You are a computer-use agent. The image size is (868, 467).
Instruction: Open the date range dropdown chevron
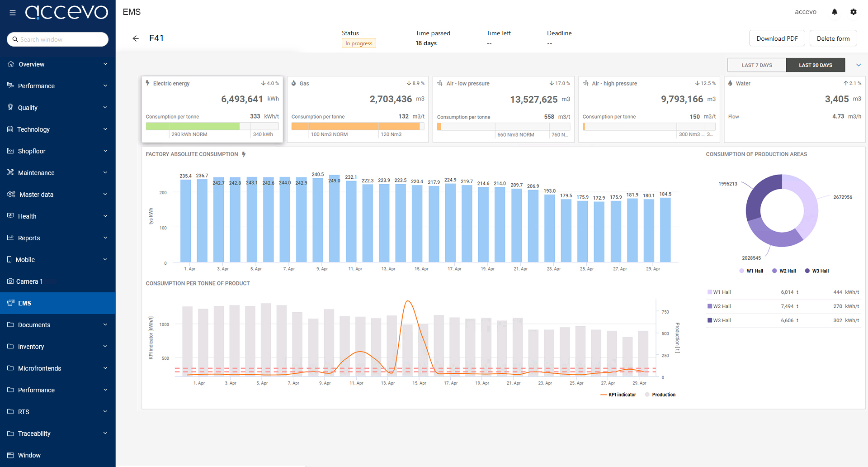click(x=859, y=65)
